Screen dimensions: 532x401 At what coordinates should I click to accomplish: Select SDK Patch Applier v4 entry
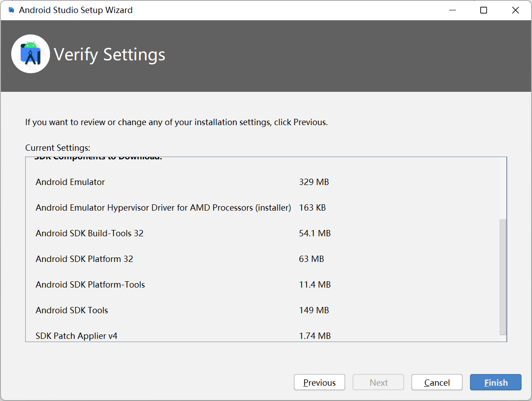click(77, 336)
